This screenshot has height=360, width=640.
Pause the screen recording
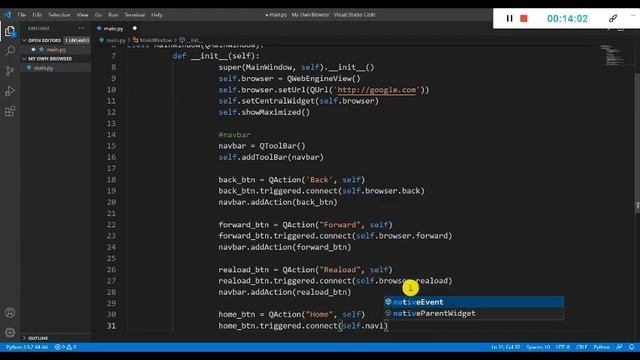(509, 18)
